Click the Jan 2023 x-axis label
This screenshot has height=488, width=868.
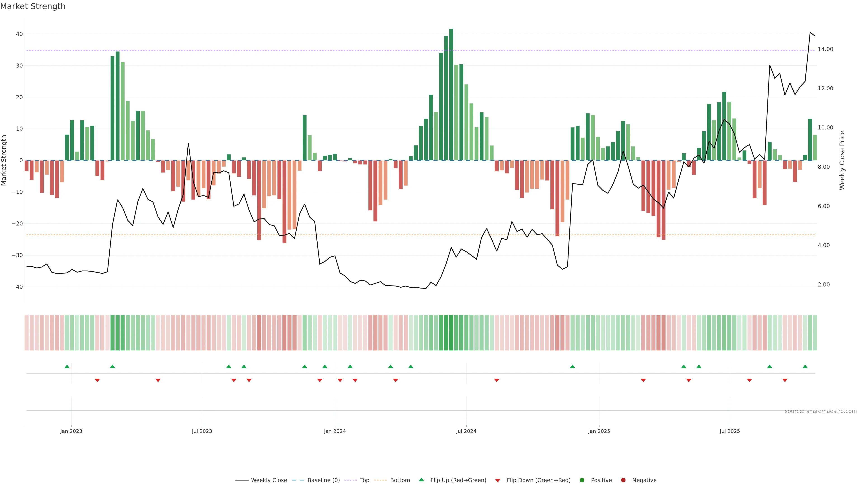pos(71,431)
